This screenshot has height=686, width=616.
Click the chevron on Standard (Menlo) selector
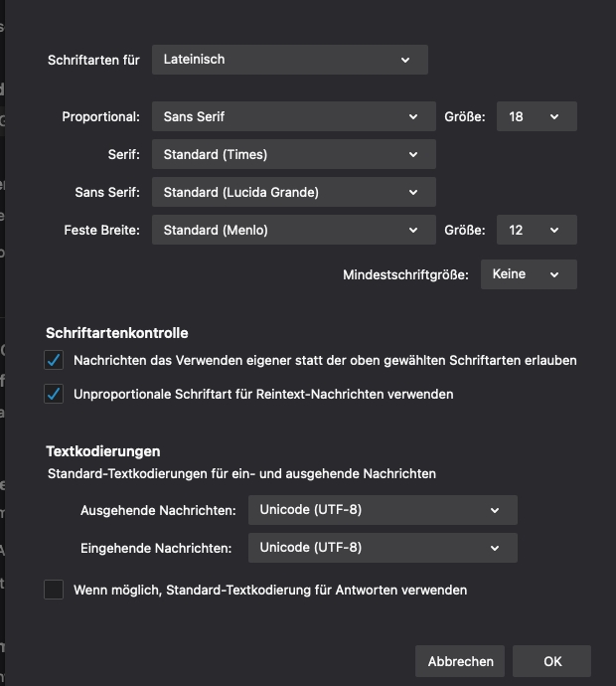click(413, 231)
